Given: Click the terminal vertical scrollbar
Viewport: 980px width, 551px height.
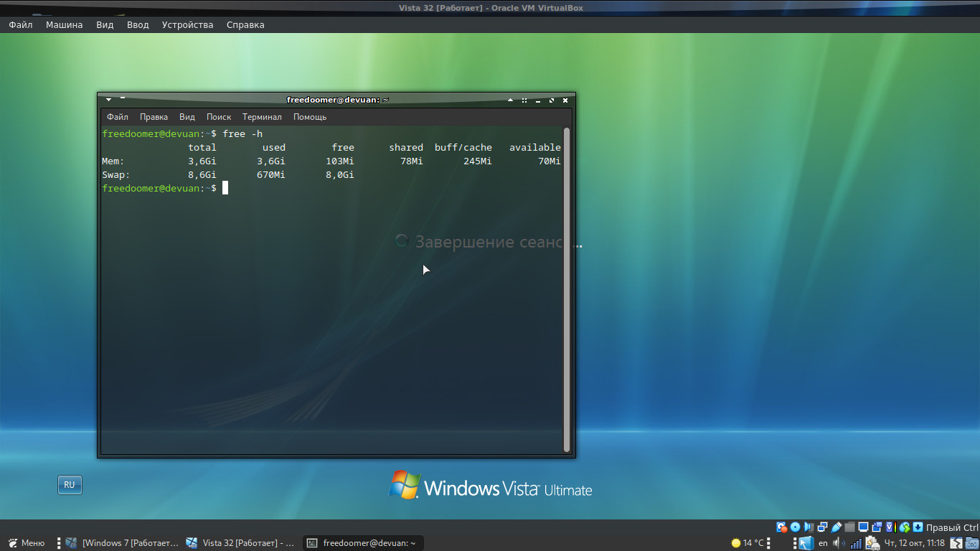Looking at the screenshot, I should 567,287.
